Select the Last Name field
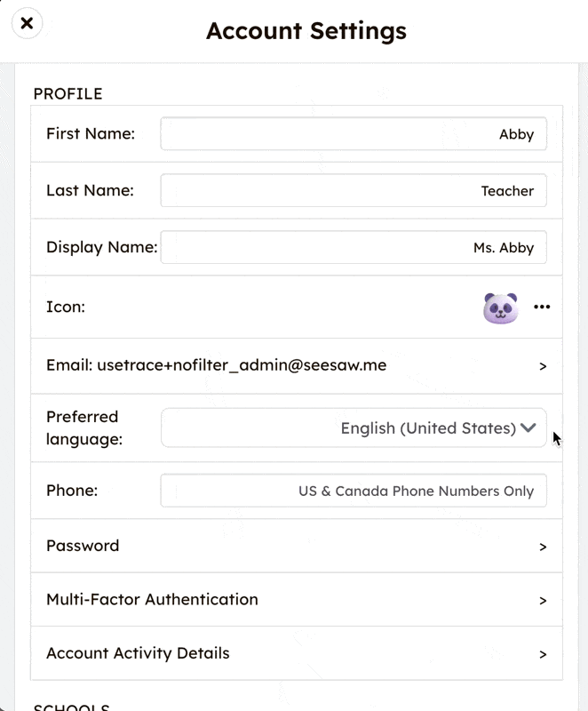This screenshot has height=711, width=588. [354, 190]
